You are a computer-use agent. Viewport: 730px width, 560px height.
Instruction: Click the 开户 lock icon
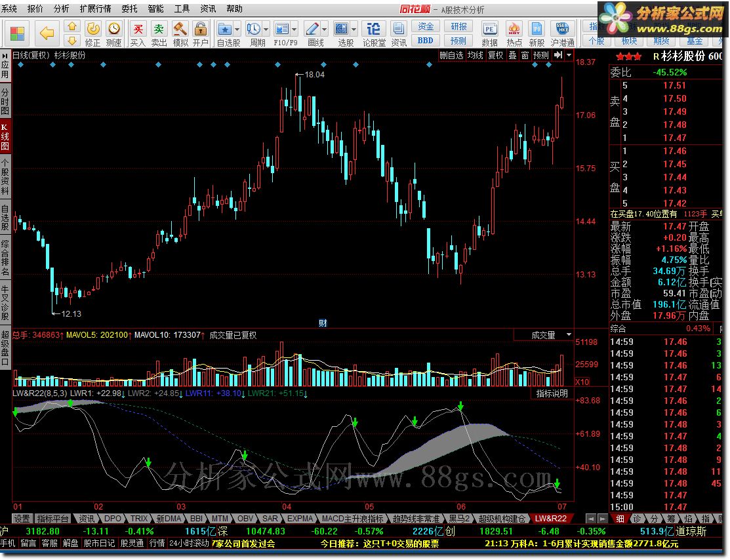pyautogui.click(x=201, y=29)
